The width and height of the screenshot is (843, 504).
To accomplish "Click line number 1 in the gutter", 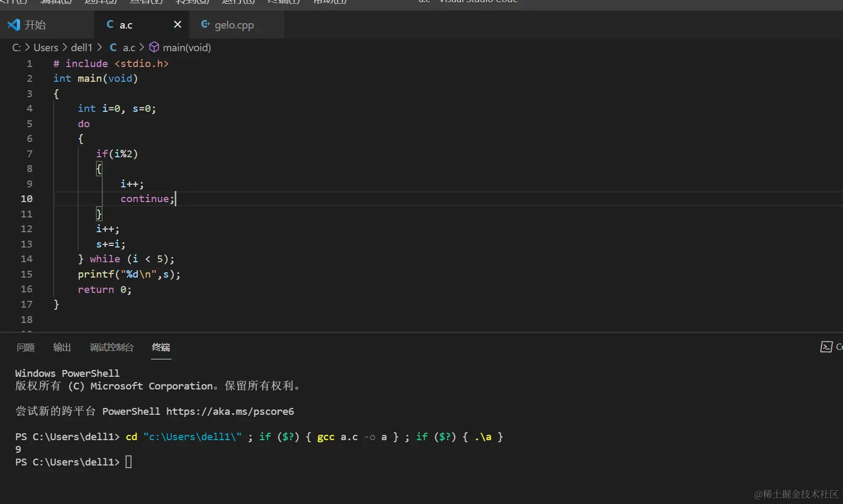I will point(30,63).
